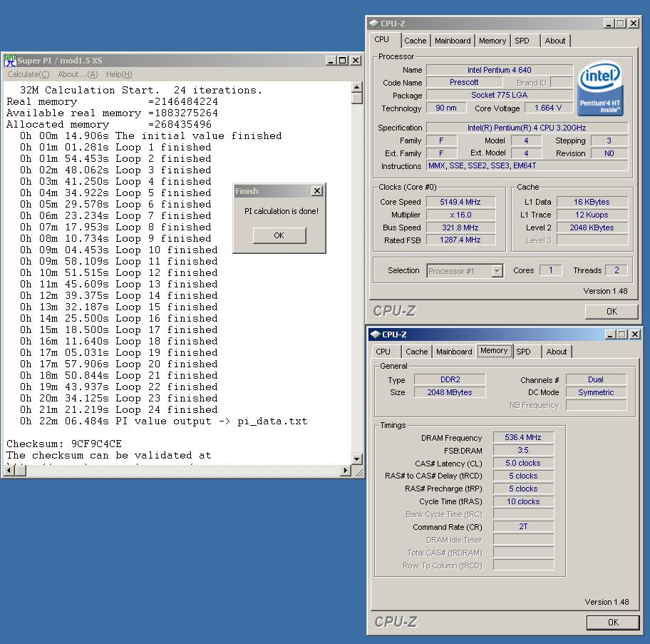The width and height of the screenshot is (650, 644).
Task: Minimize the upper CPU-Z window
Action: point(609,24)
